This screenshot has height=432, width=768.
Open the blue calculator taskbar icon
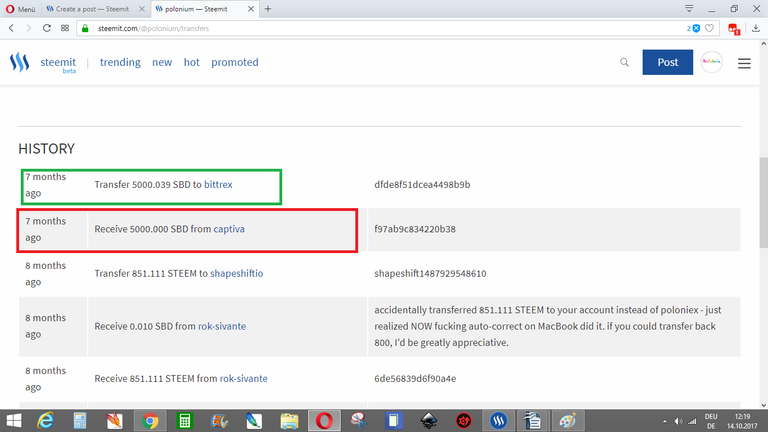(80, 421)
